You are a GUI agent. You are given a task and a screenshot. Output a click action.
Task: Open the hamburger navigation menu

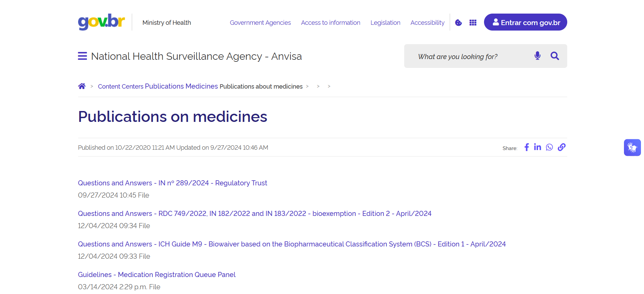[x=82, y=56]
